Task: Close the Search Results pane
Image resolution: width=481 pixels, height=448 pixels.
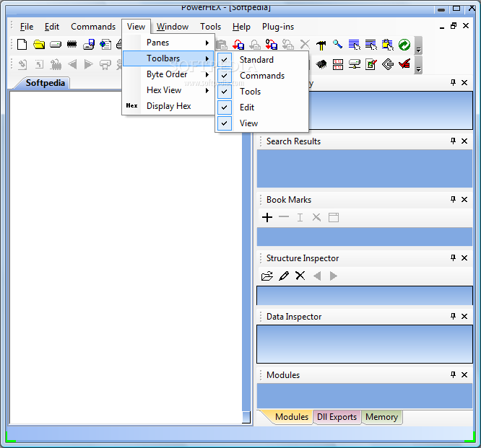Action: 464,141
